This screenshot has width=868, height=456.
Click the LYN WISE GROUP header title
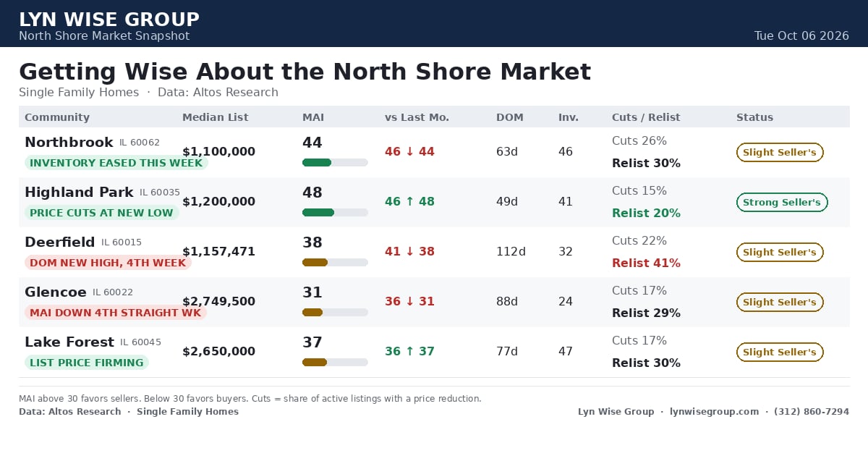(x=109, y=20)
